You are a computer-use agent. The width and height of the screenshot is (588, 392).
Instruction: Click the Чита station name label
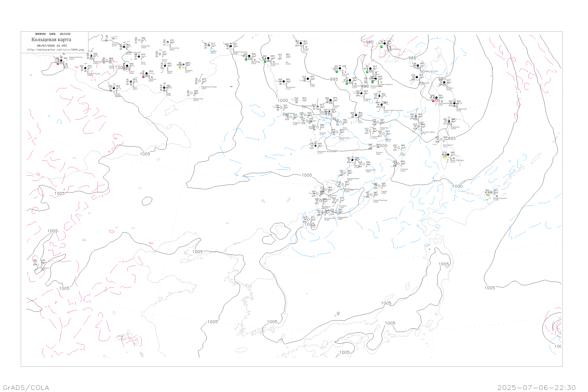point(143,62)
